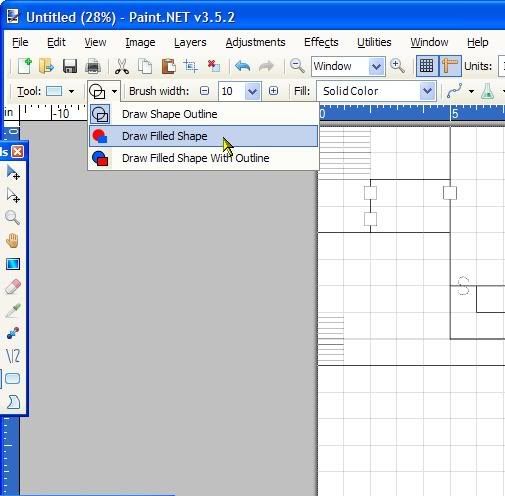Select the Zoom tool in Tools window

[x=13, y=218]
